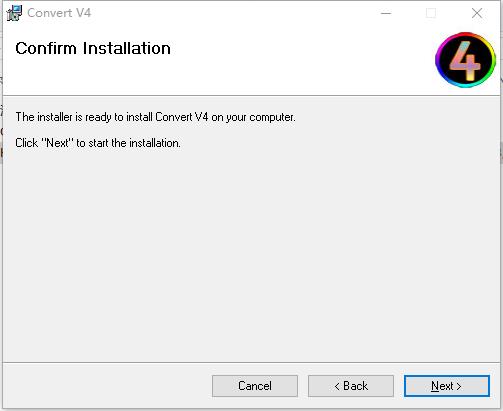
Task: Click empty title bar space left of minimize
Action: (233, 13)
